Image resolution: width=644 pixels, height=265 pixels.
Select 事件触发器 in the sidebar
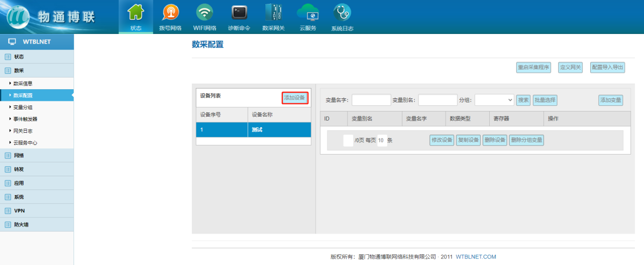25,119
